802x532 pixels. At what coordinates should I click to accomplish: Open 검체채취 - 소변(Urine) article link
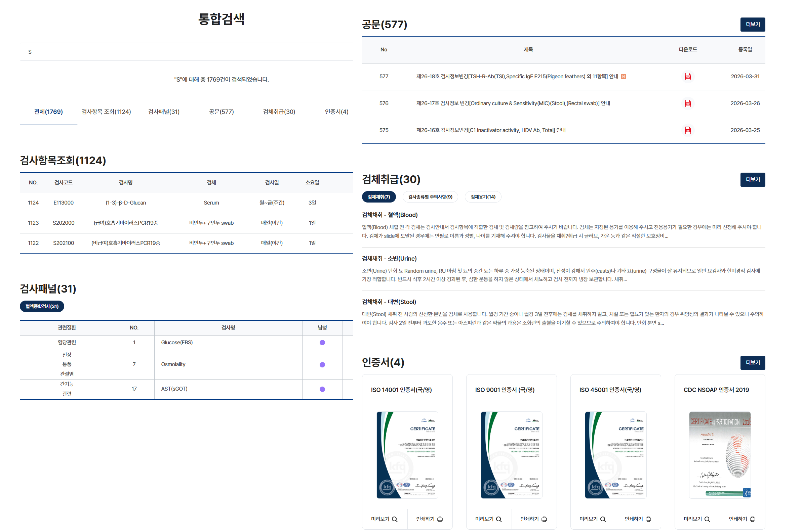(389, 259)
